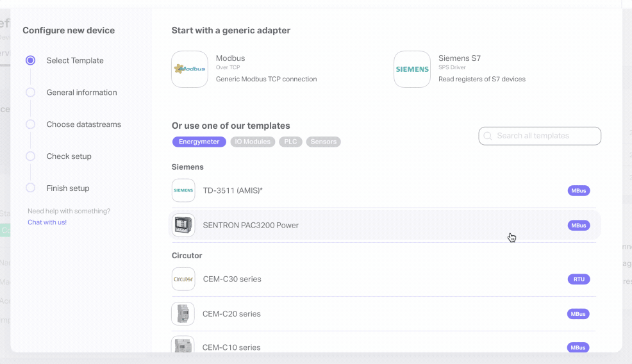Image resolution: width=632 pixels, height=364 pixels.
Task: Click the SENTRON PAC3200 device image
Action: 183,225
